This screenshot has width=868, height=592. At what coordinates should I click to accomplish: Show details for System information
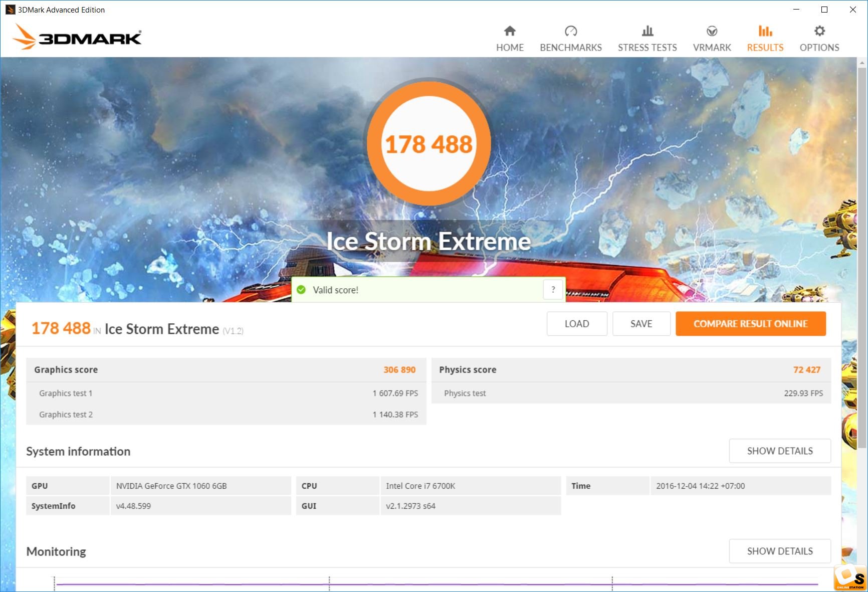pos(780,451)
